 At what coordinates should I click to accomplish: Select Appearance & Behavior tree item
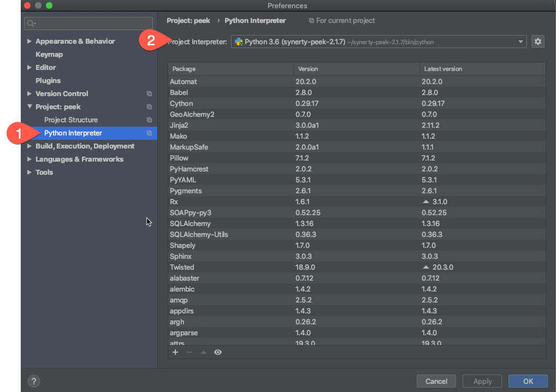pos(75,41)
